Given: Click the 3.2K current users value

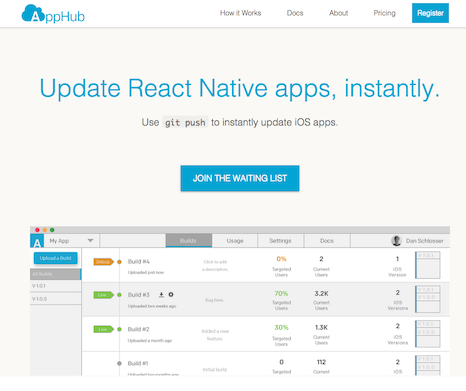Looking at the screenshot, I should point(321,294).
